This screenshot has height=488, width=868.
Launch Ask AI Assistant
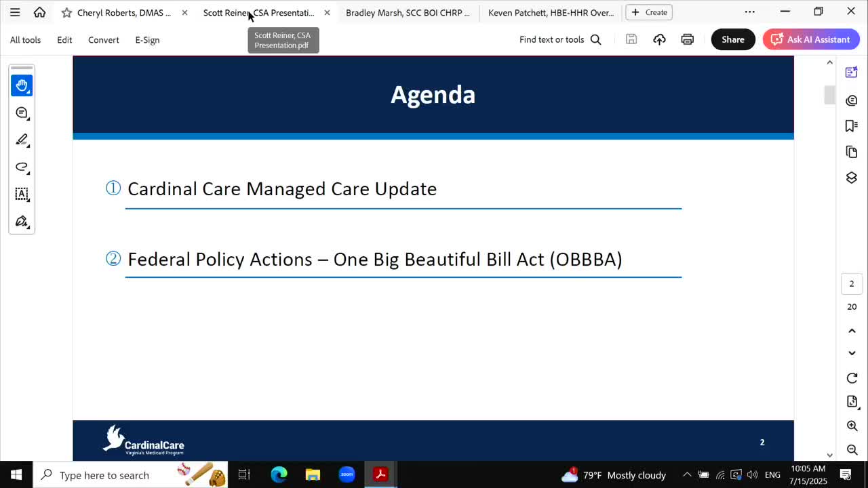coord(811,39)
